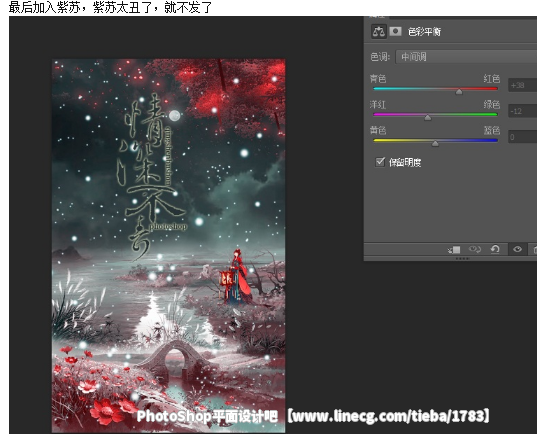Click the yellow-blue slider handle
The height and width of the screenshot is (435, 545).
coord(435,143)
